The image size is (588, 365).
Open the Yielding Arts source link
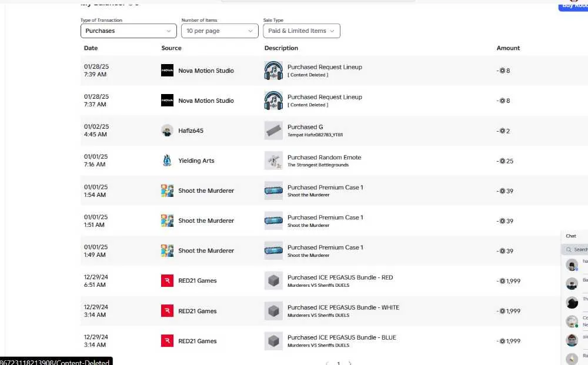[x=196, y=160]
